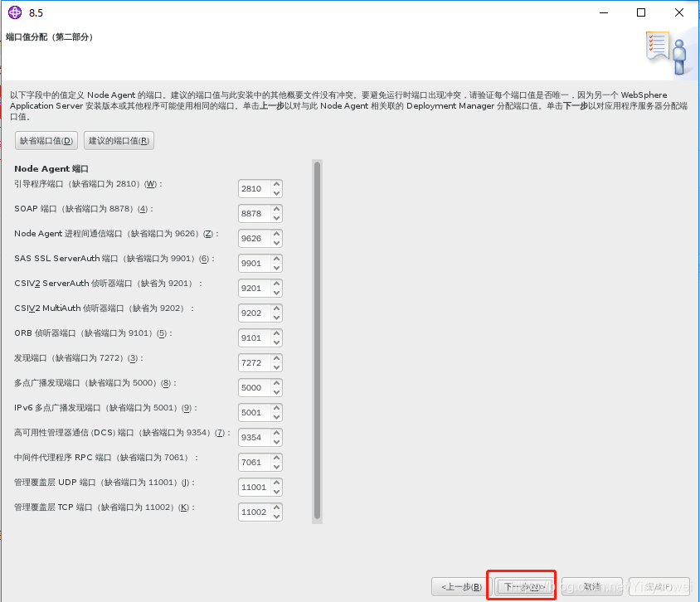Edit the discovery port field 7272
The width and height of the screenshot is (700, 602).
[255, 363]
